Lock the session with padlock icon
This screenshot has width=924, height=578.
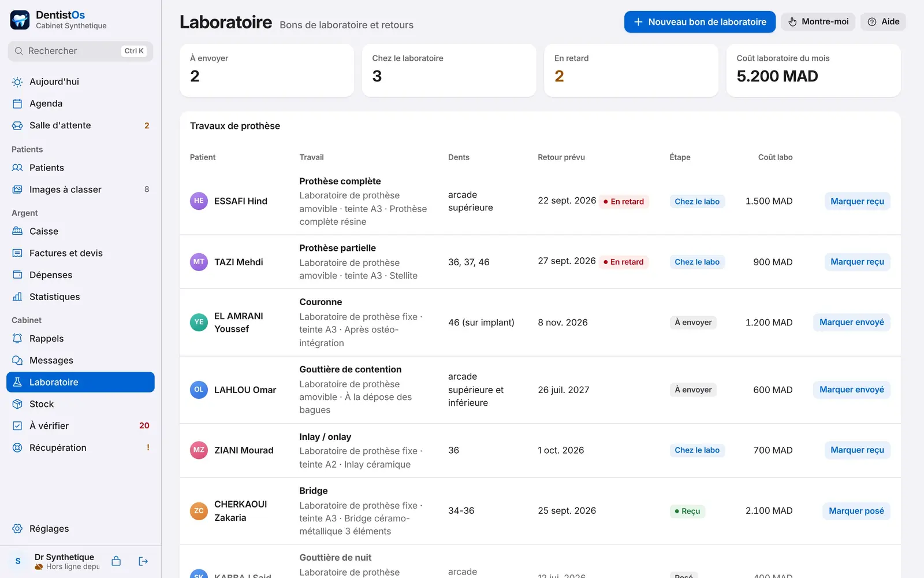(116, 561)
